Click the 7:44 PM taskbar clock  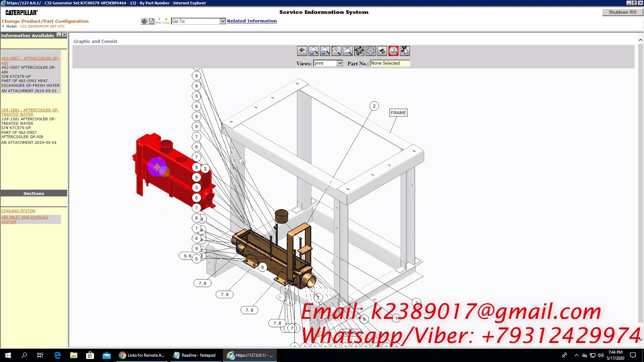(x=615, y=355)
